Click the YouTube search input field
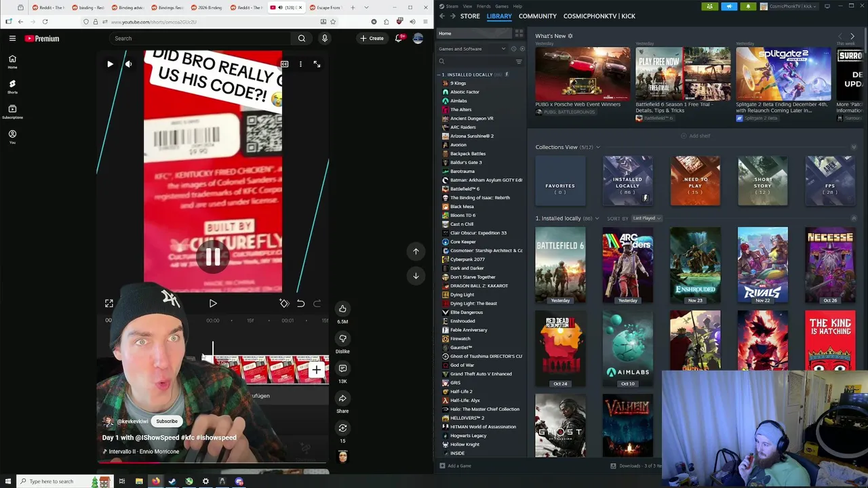 [200, 39]
